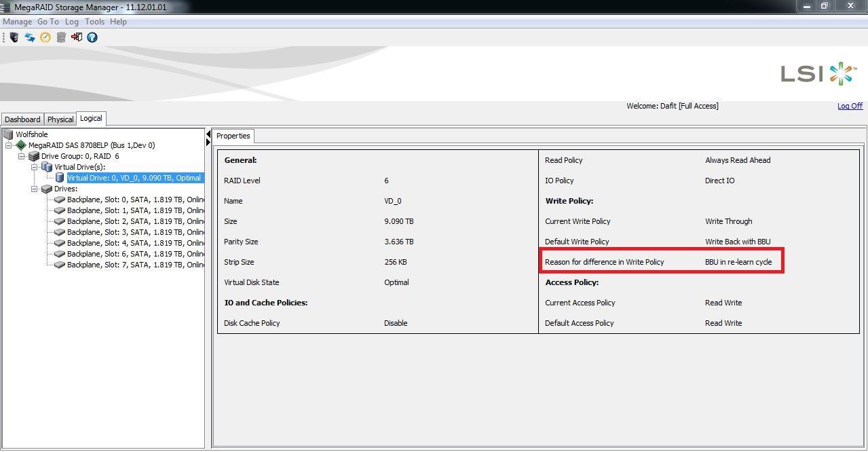Select the disk icon for Slot 4

pyautogui.click(x=60, y=243)
